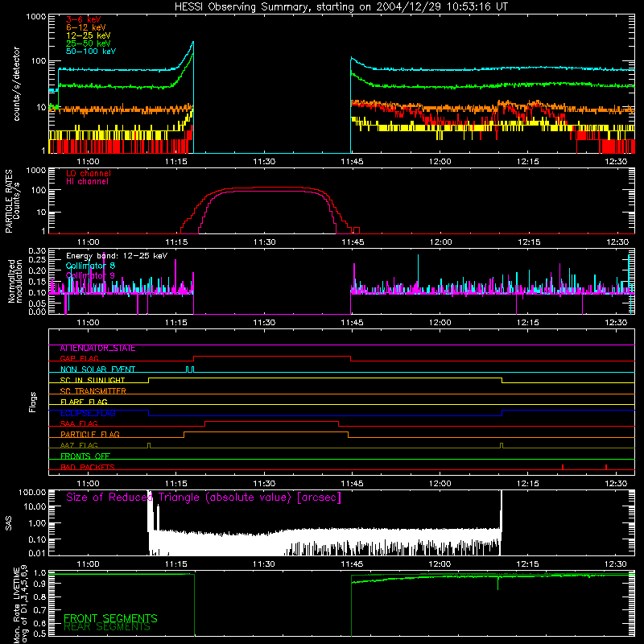Click the HESSI Observing Summary title

coord(341,7)
